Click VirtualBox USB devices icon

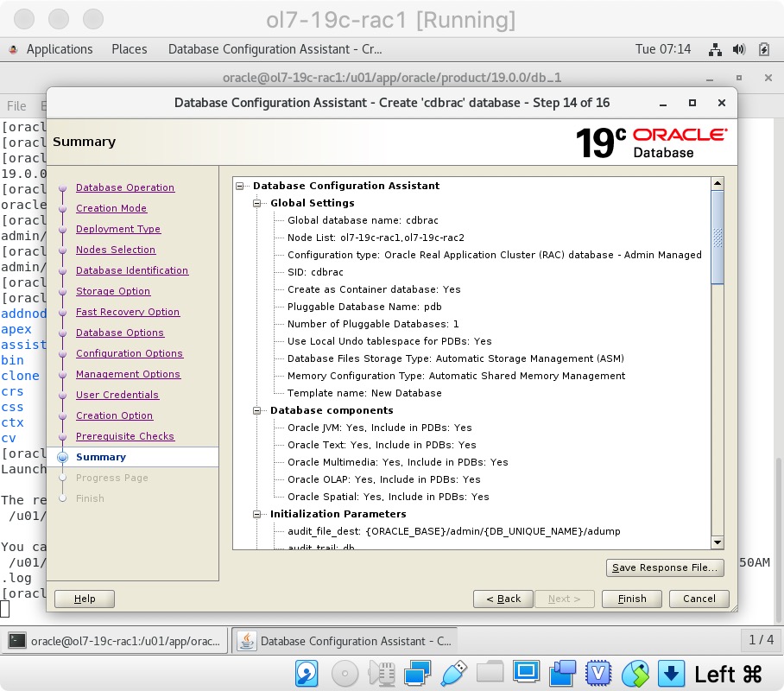(453, 674)
